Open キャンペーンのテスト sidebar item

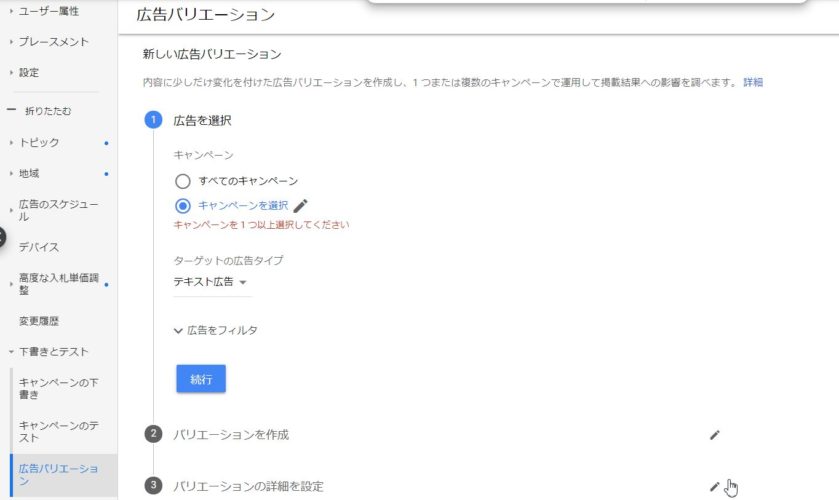tap(58, 431)
